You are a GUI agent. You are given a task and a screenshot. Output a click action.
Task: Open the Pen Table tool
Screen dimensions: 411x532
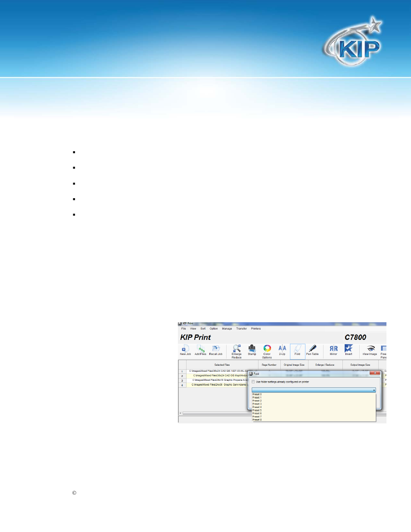pos(312,350)
